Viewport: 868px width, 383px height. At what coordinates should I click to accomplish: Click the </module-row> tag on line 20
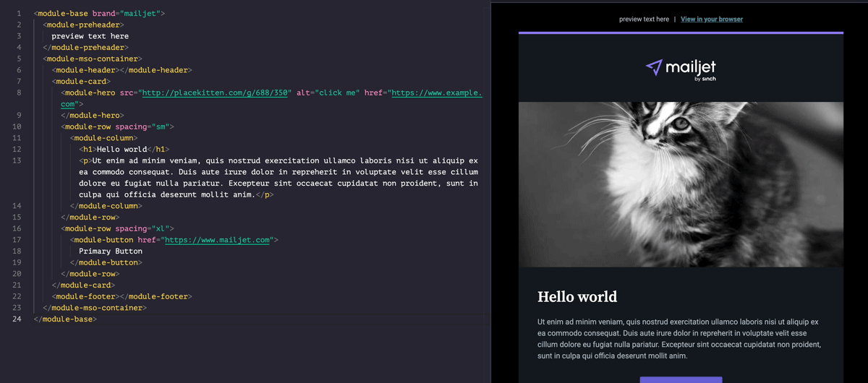click(x=90, y=274)
